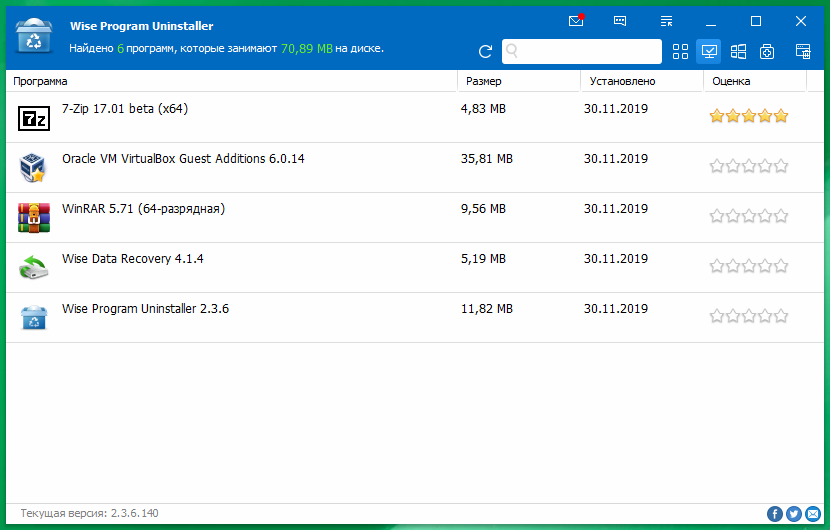Click the 5,19 MB size cell
Screen dimensions: 830x530
483,258
